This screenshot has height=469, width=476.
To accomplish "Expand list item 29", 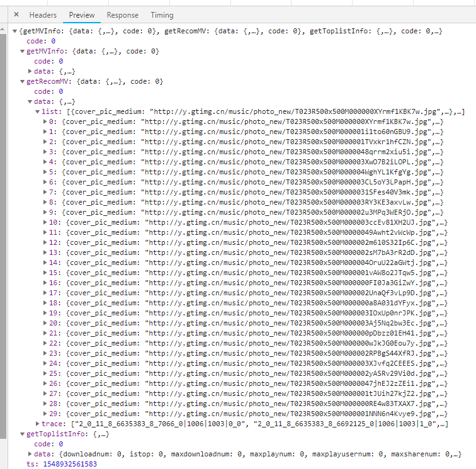I will 45,414.
